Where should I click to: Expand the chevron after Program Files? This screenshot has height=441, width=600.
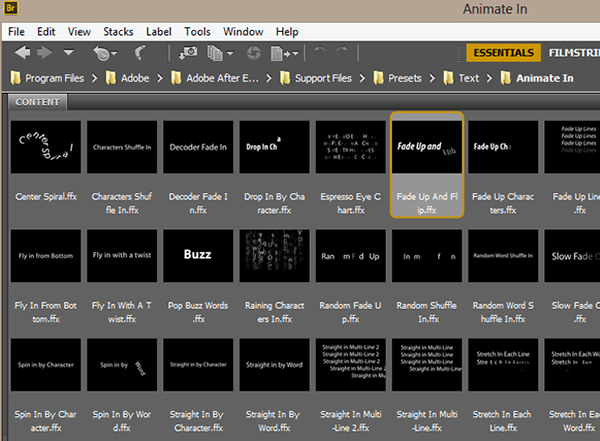tap(95, 78)
